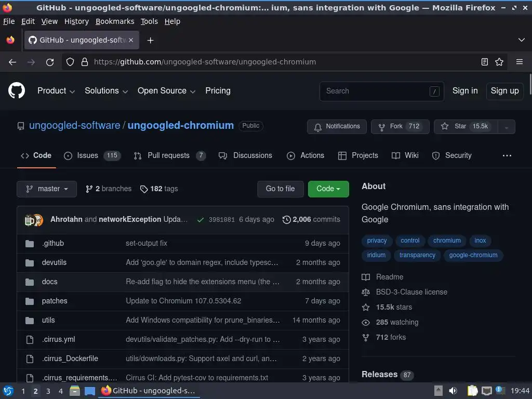Click the 19:44 clock in tray

pyautogui.click(x=520, y=391)
